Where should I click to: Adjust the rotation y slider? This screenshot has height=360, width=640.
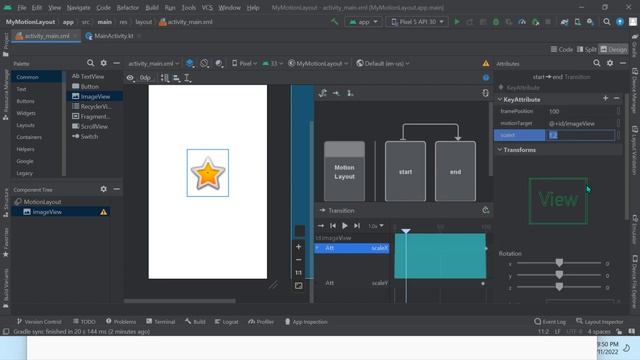pyautogui.click(x=559, y=275)
